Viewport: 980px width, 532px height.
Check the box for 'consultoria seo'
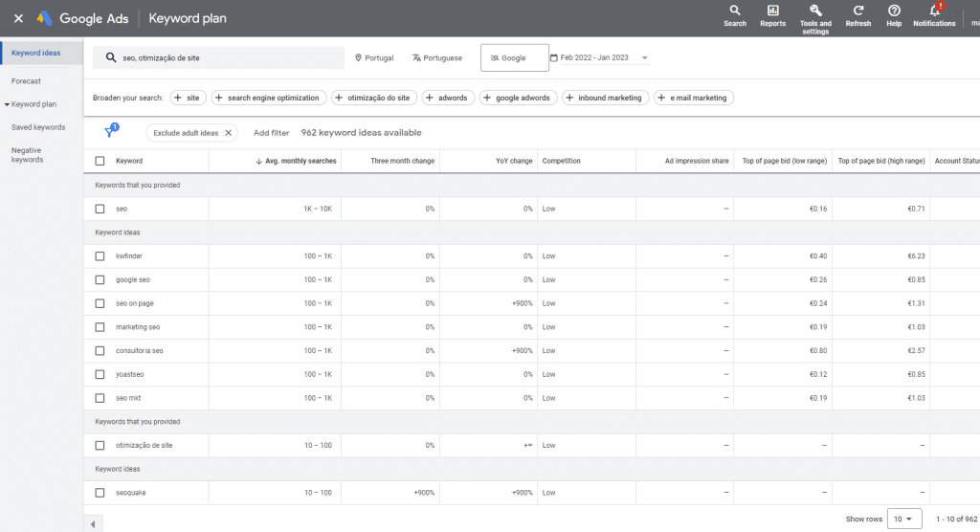tap(100, 351)
